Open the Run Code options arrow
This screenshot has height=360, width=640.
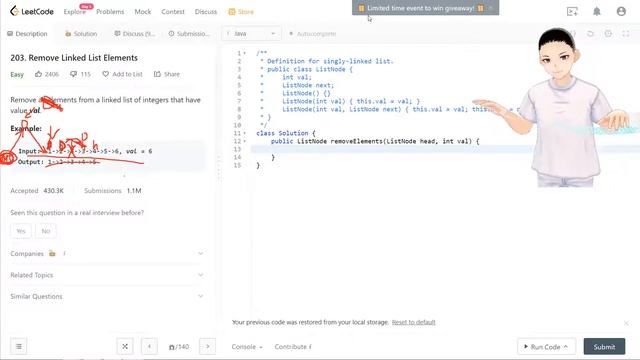pyautogui.click(x=566, y=347)
